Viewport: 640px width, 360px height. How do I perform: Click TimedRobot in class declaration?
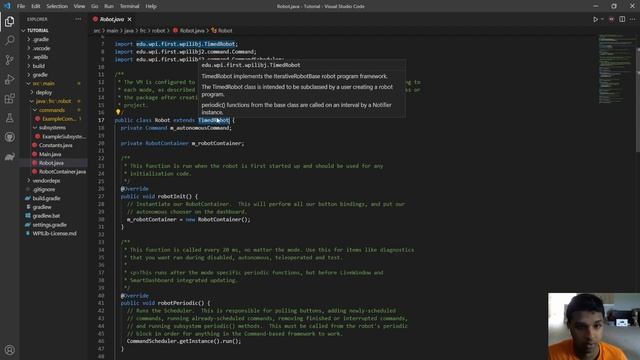click(x=214, y=120)
